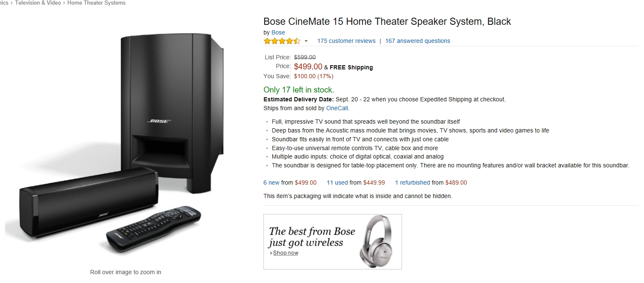Click Shop now in Bose ad
The height and width of the screenshot is (283, 644).
[286, 253]
